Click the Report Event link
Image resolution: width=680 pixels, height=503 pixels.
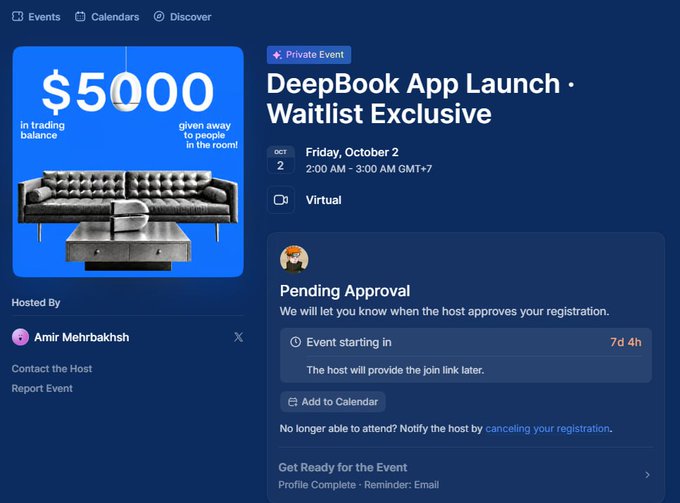(42, 389)
